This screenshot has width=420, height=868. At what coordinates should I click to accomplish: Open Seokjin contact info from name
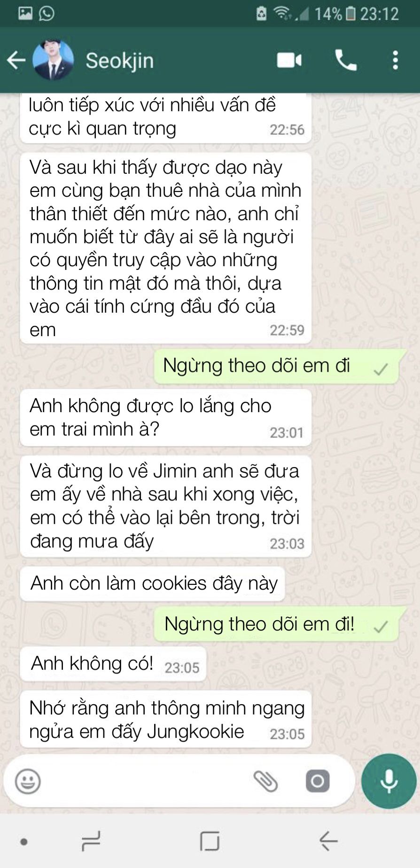(120, 61)
